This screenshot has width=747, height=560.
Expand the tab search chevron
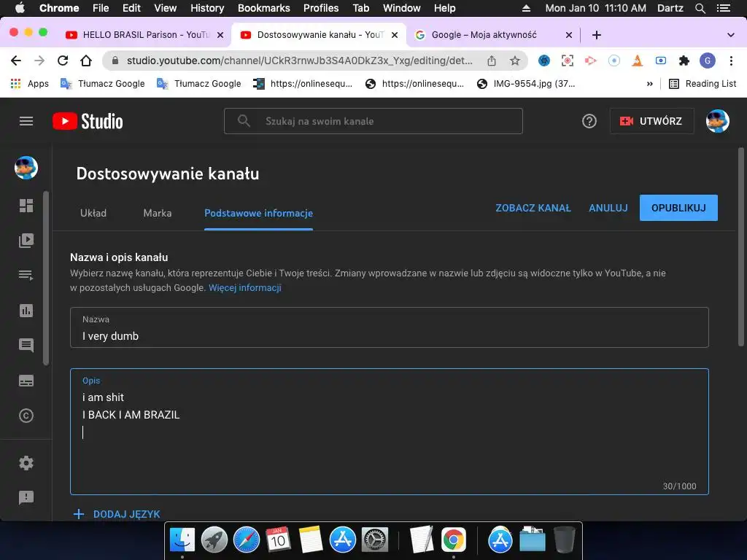click(x=730, y=35)
